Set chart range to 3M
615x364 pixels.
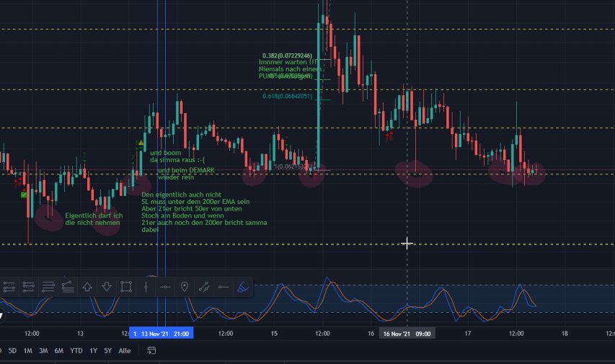click(43, 350)
